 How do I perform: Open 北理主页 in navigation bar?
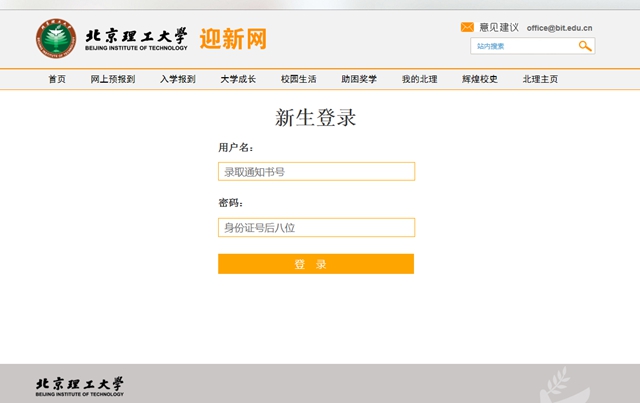pyautogui.click(x=540, y=79)
